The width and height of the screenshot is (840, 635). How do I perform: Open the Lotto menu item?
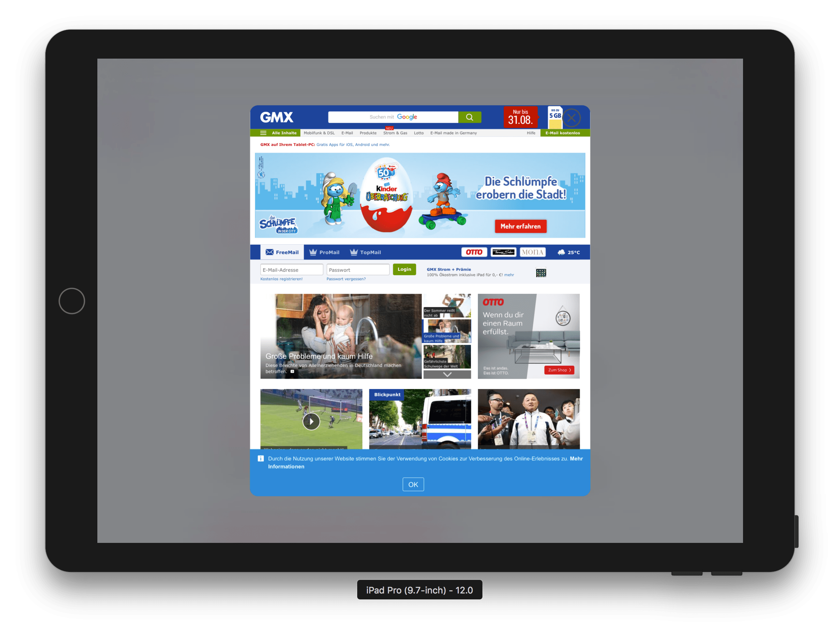pos(419,133)
